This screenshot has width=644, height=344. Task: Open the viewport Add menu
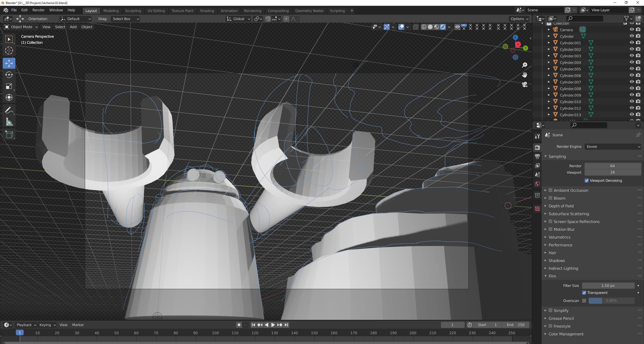click(73, 27)
